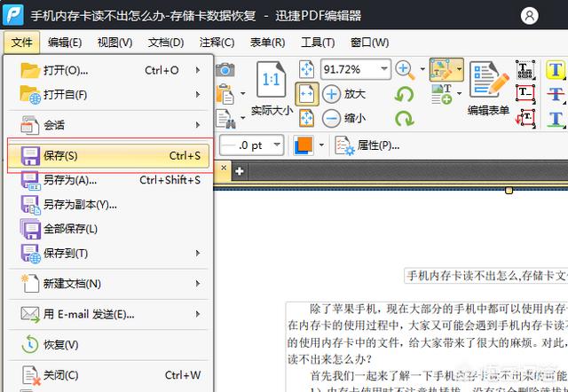This screenshot has height=392, width=568.
Task: Click the paste clipboard icon
Action: (x=225, y=94)
